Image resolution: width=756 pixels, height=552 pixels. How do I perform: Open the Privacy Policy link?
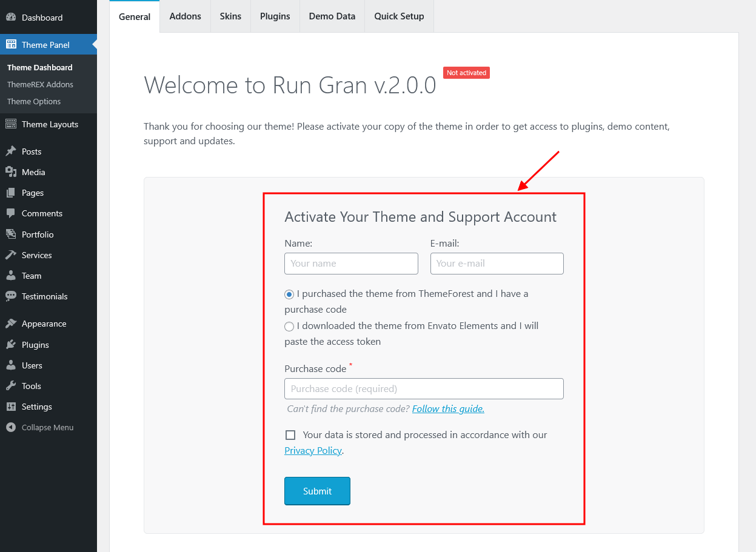pyautogui.click(x=313, y=450)
